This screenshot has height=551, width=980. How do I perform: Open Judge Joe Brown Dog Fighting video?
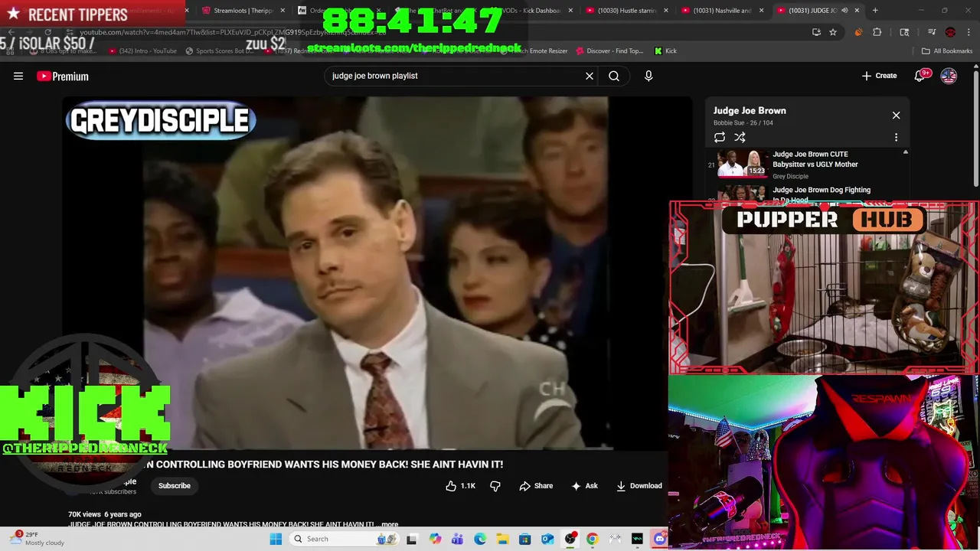[822, 194]
